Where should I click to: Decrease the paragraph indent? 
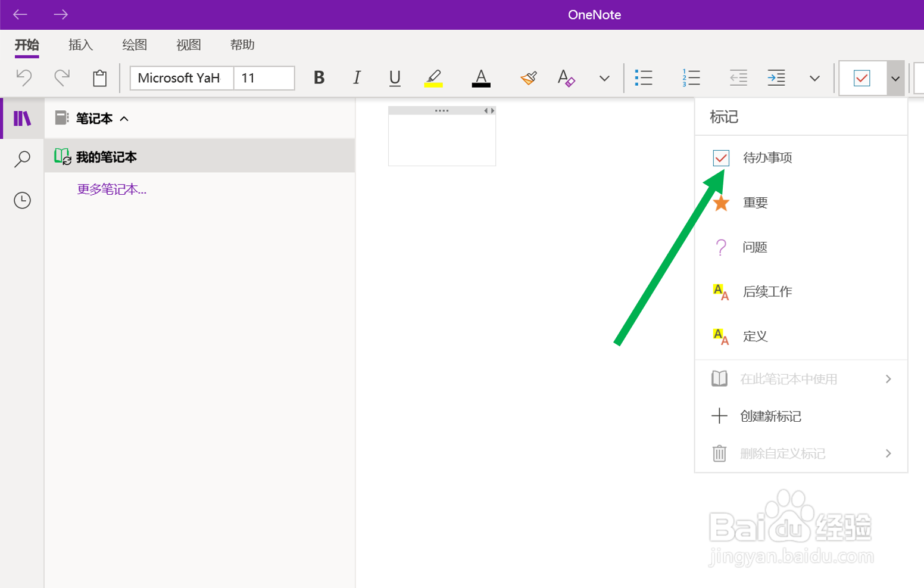point(738,77)
